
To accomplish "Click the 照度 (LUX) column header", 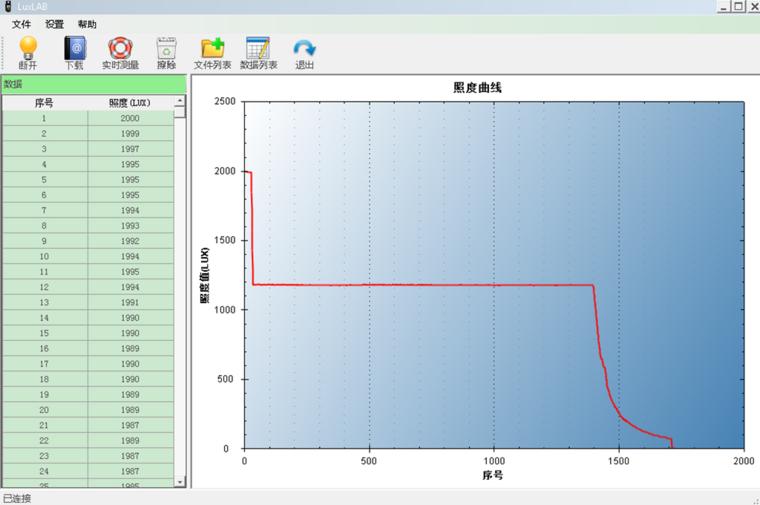I will pyautogui.click(x=130, y=103).
